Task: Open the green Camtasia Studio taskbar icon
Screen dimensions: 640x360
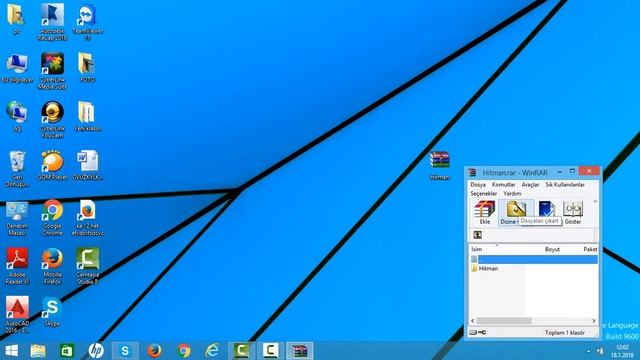Action: 241,351
